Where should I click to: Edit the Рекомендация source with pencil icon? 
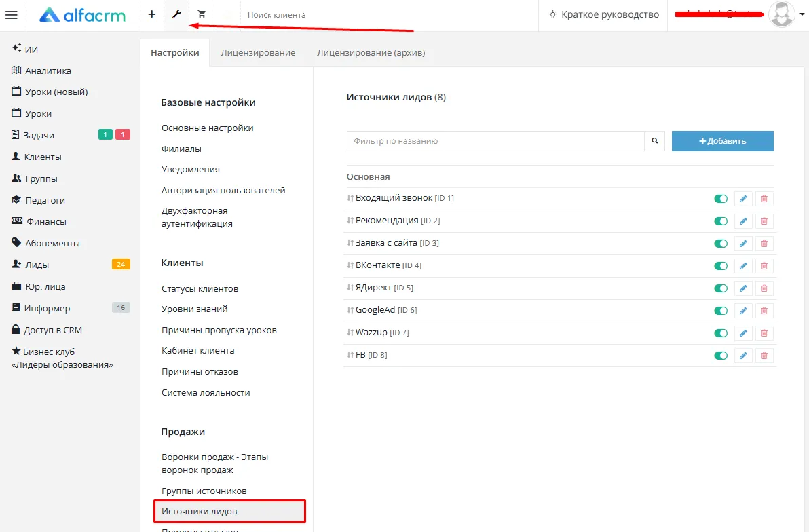click(743, 221)
